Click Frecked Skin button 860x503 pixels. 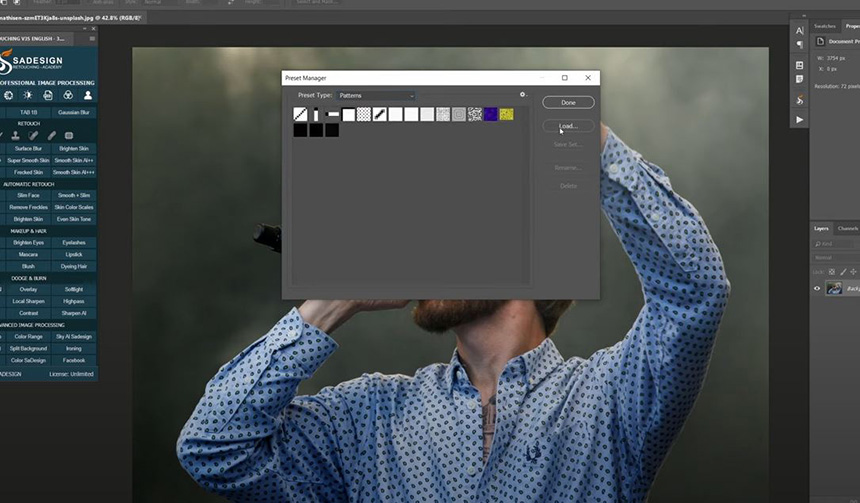[x=29, y=172]
